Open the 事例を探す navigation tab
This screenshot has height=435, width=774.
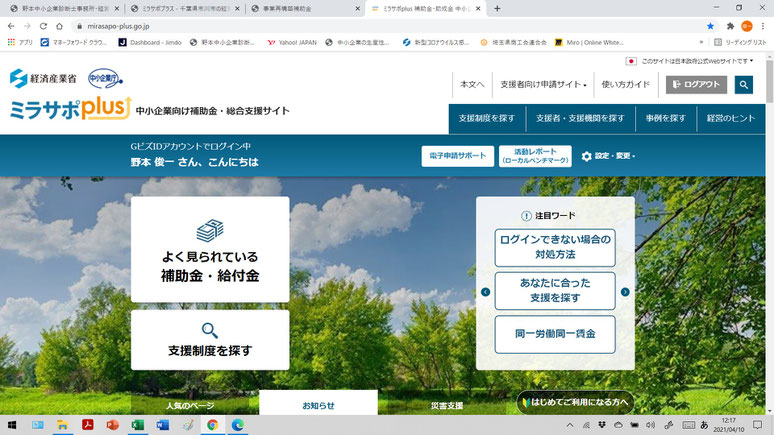666,119
